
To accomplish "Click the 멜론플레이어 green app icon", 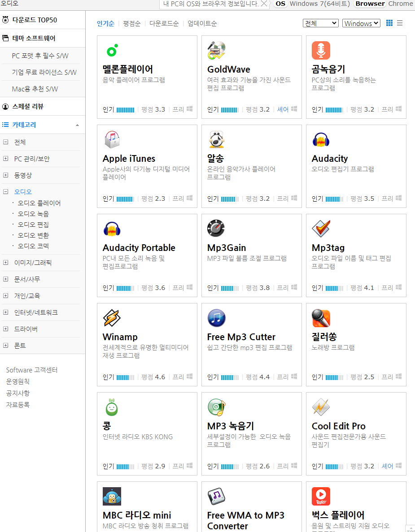I will (x=112, y=51).
